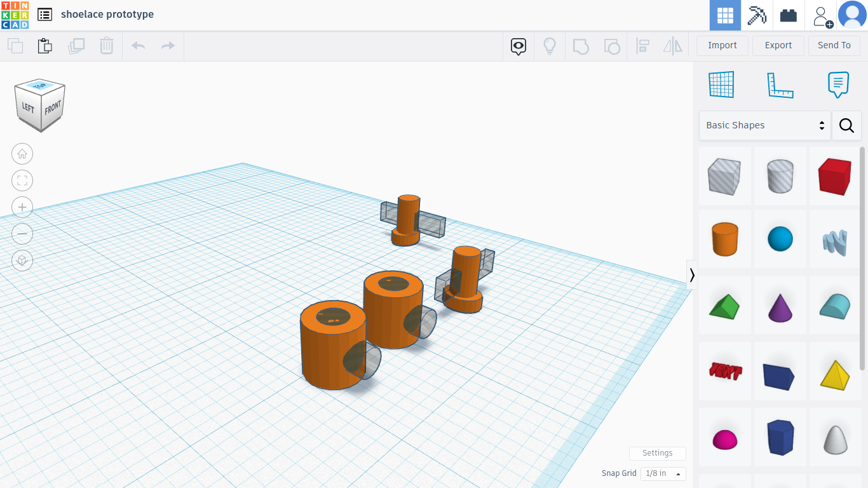Pick the dark blue Wedge shape
Viewport: 868px width, 488px height.
pyautogui.click(x=780, y=375)
